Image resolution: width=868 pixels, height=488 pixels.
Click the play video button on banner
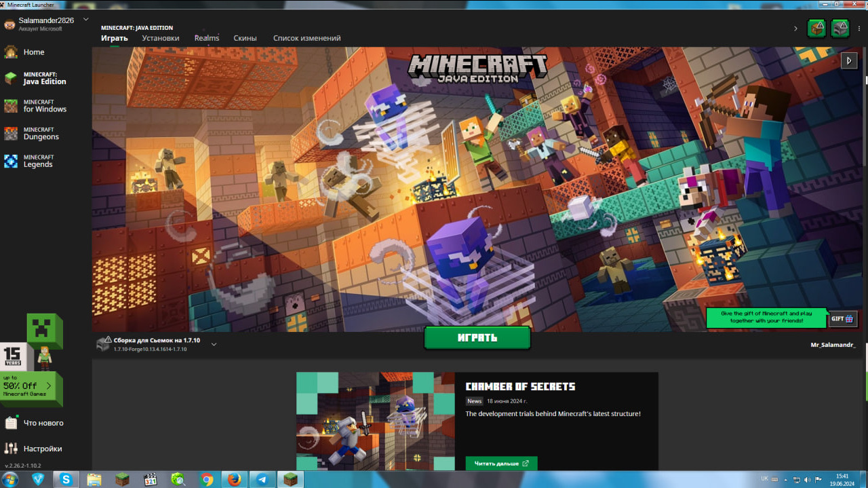[849, 60]
